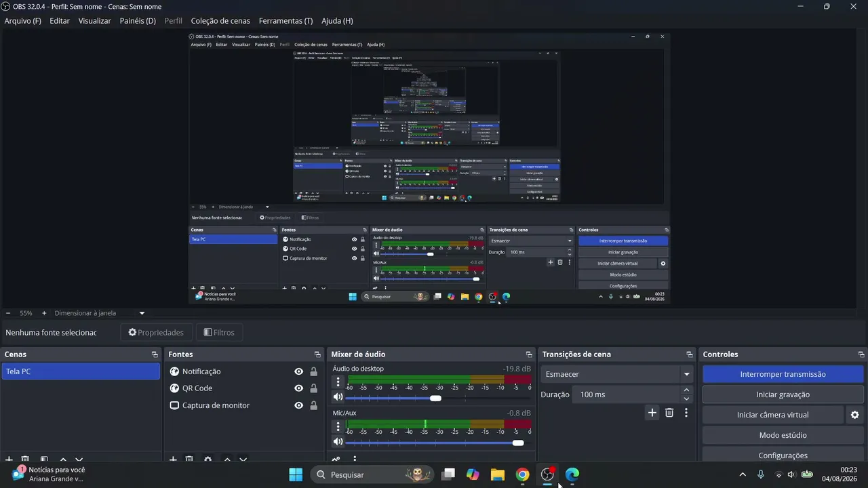Click the OBS preview canvas
This screenshot has width=868, height=488.
[429, 168]
